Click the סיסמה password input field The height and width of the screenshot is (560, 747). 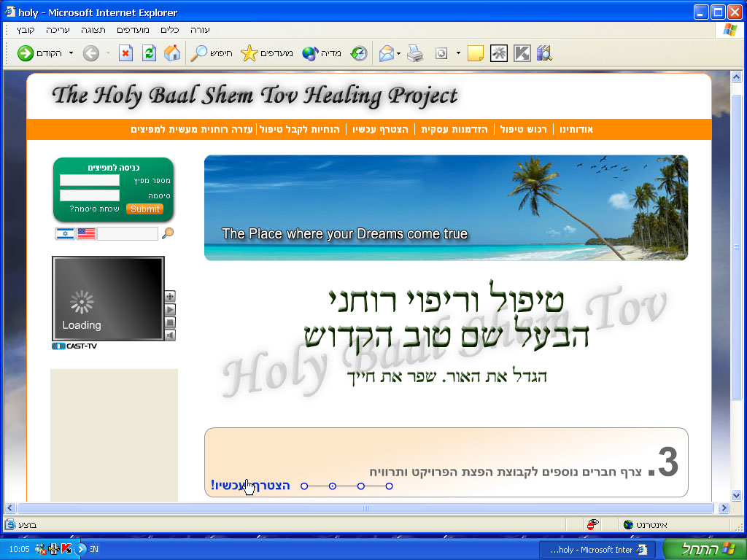(90, 195)
